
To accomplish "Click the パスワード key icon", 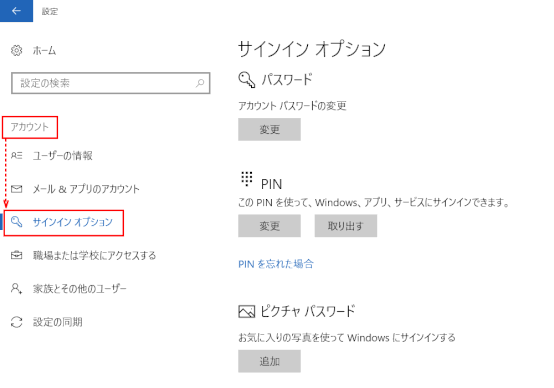I will click(246, 80).
